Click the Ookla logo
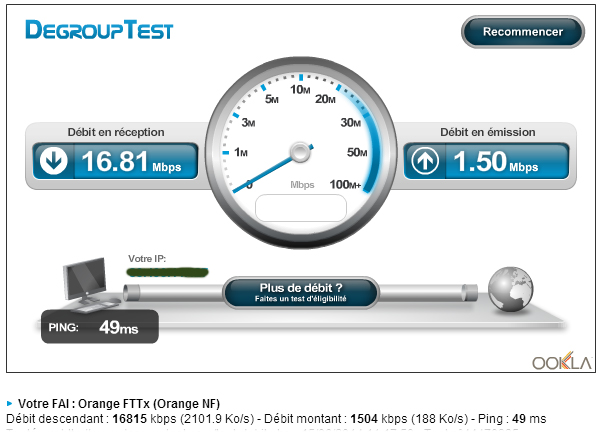This screenshot has height=443, width=600. pyautogui.click(x=562, y=361)
